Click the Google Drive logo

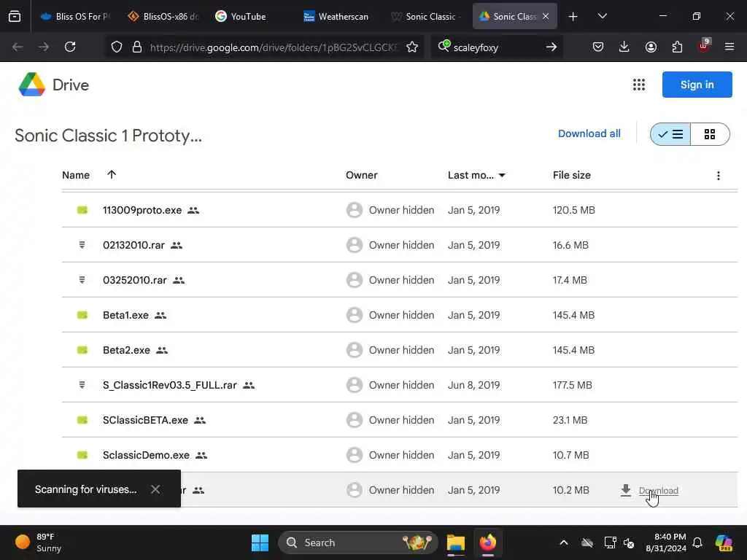(31, 85)
